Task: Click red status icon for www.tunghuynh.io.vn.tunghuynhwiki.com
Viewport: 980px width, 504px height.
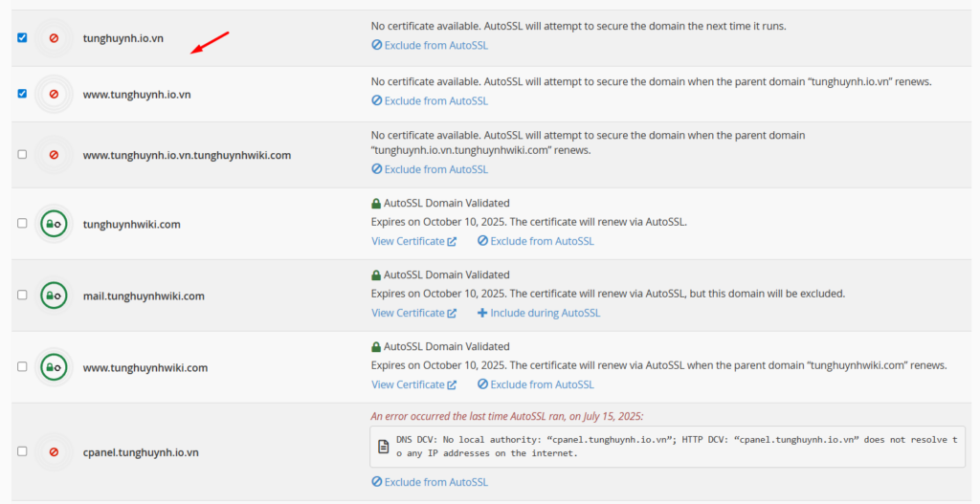Action: tap(54, 154)
